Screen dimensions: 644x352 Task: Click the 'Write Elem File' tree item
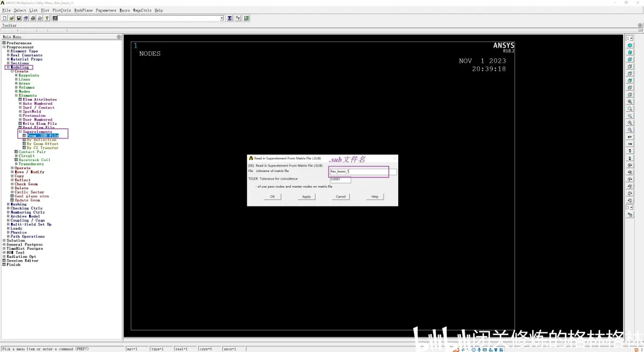[x=40, y=124]
